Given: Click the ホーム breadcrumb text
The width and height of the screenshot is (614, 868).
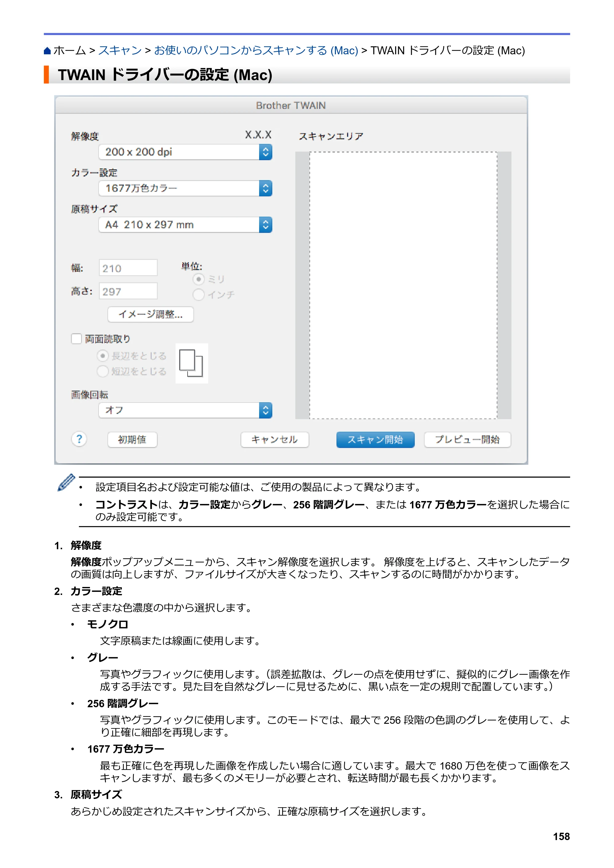Looking at the screenshot, I should pos(70,51).
